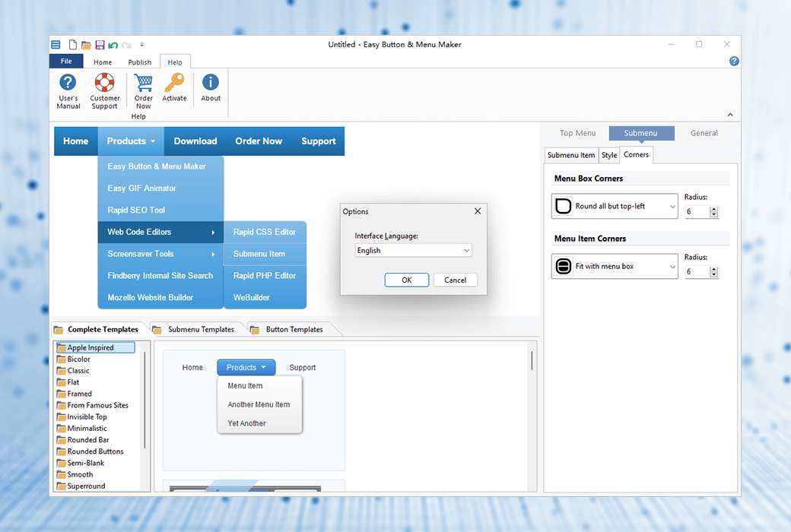Screen dimensions: 791x532
Task: Select the 'Superround' template folder
Action: 81,486
